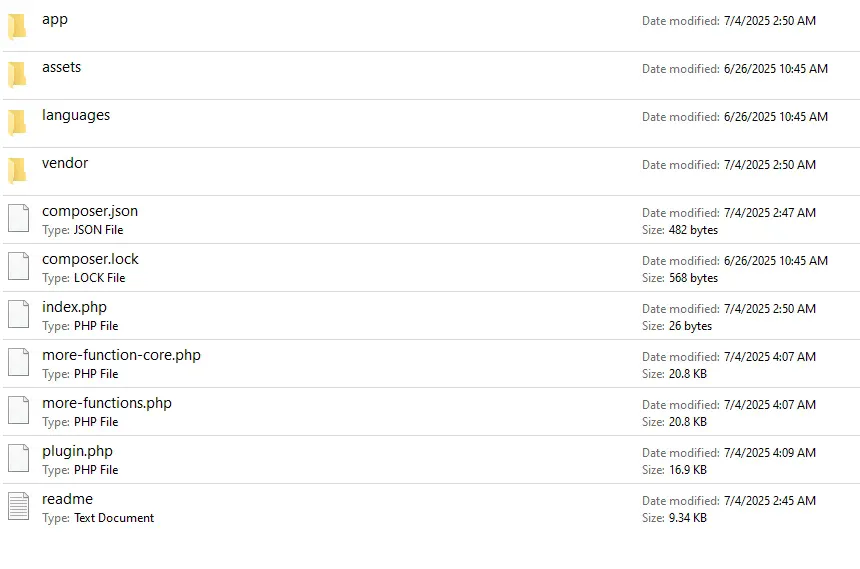Click the app folder name
860x569 pixels.
[55, 19]
